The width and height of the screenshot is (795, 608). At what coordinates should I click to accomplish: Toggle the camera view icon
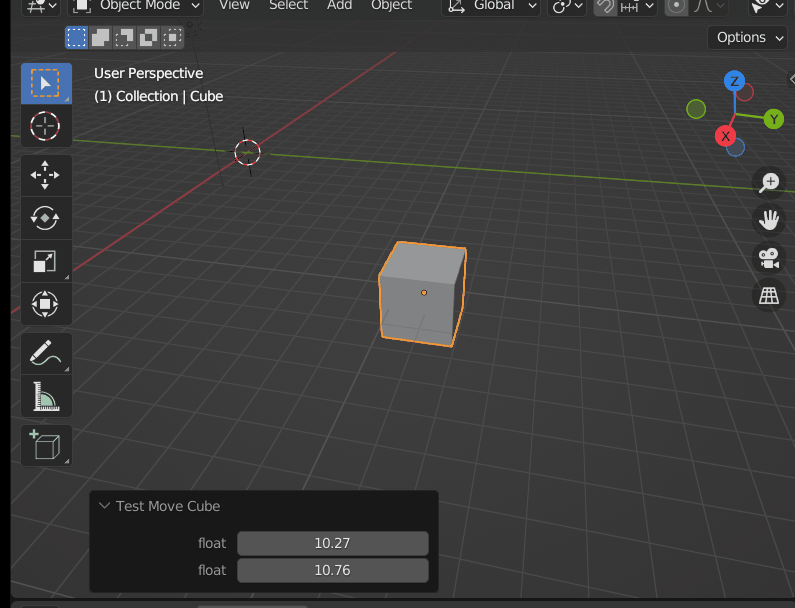pyautogui.click(x=769, y=258)
